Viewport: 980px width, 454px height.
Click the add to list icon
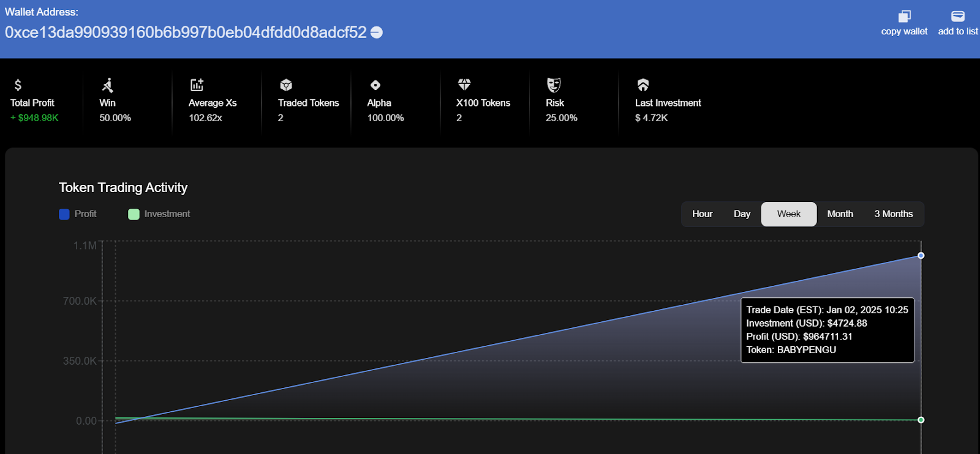tap(958, 16)
